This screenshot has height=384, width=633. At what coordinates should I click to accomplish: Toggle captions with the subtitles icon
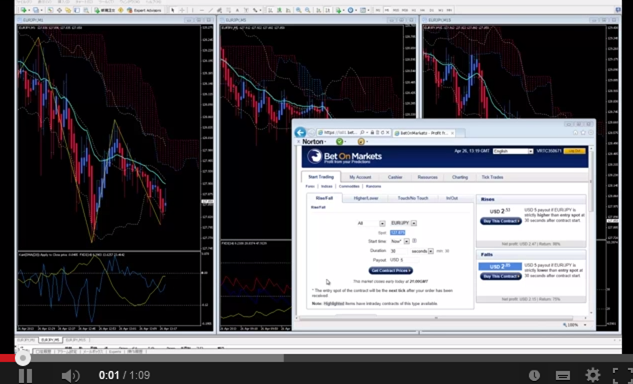563,376
